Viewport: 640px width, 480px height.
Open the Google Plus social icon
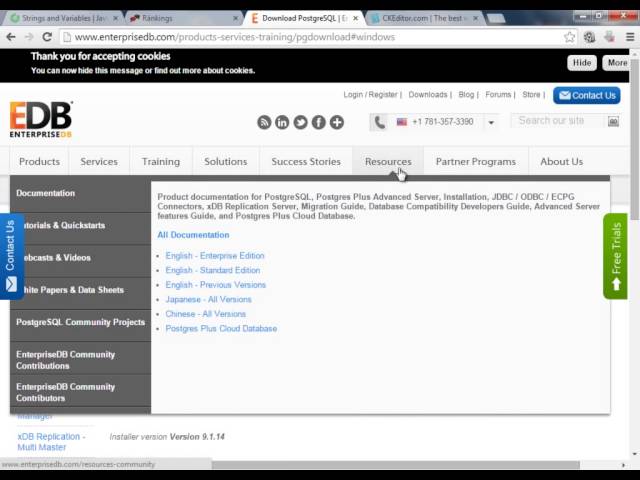pos(337,122)
